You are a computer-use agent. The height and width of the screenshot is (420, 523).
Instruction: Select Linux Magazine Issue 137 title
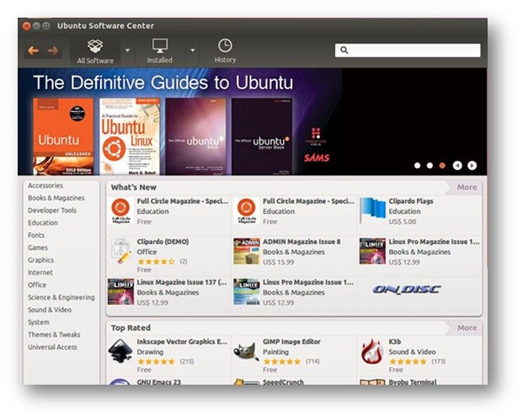point(182,282)
